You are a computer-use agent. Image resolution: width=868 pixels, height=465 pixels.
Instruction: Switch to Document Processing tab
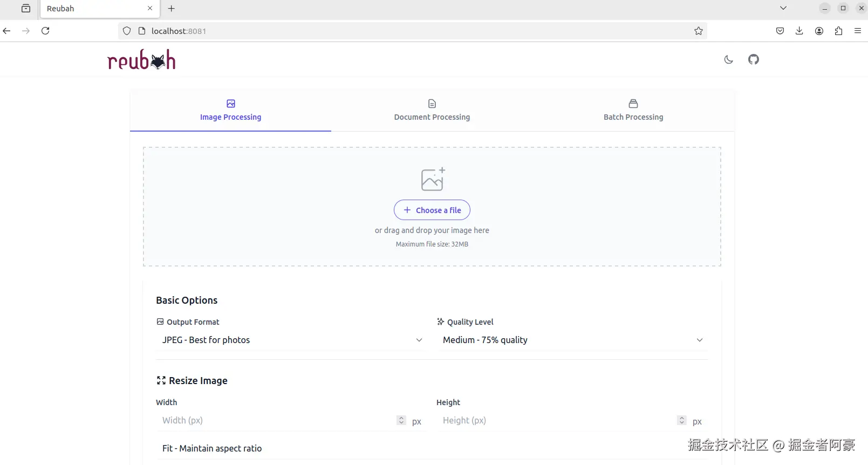(432, 110)
